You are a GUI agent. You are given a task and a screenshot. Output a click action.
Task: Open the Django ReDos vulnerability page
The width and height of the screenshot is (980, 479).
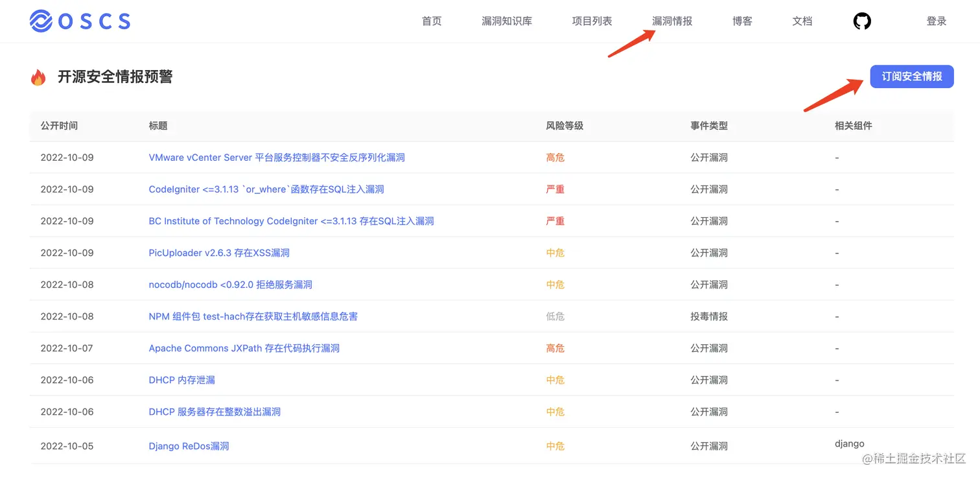coord(189,446)
